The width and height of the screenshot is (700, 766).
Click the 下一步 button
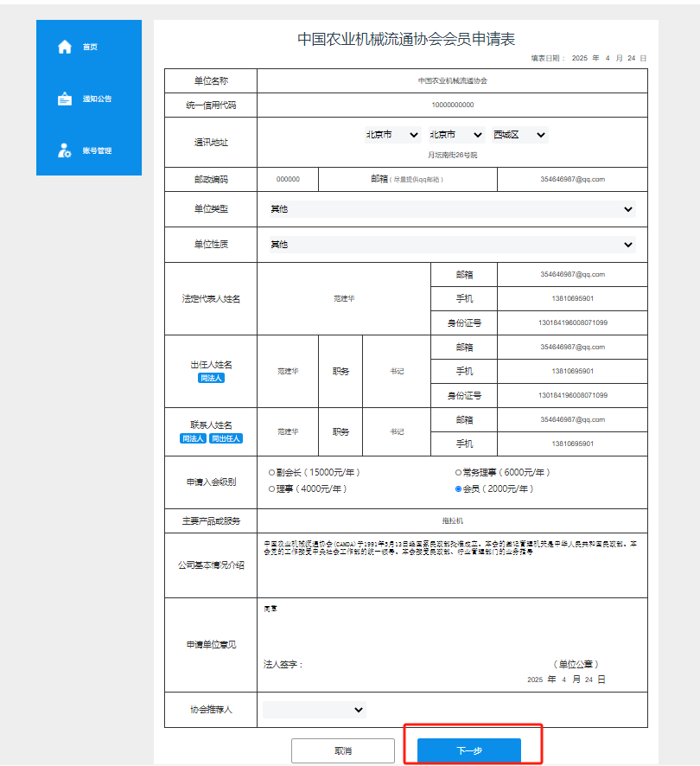[469, 750]
